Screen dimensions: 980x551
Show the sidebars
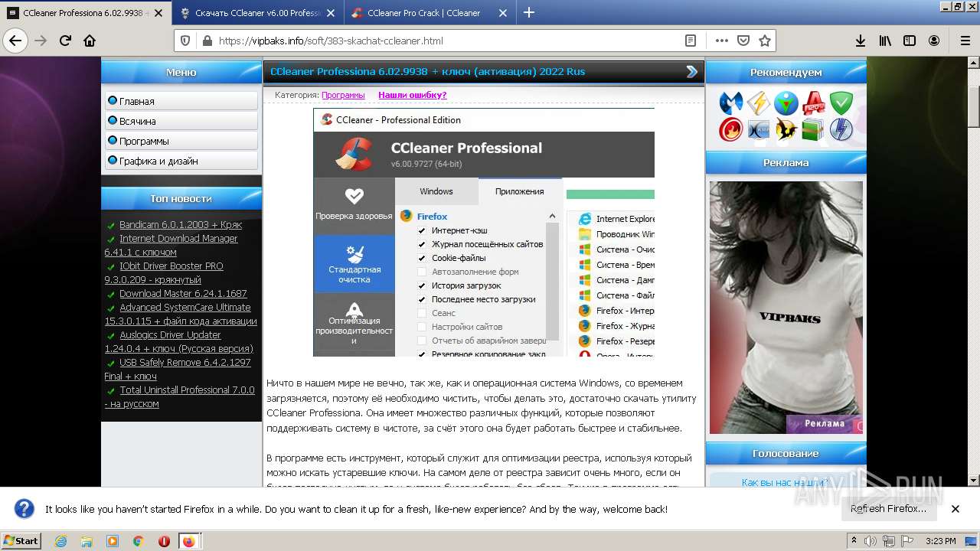pyautogui.click(x=910, y=41)
